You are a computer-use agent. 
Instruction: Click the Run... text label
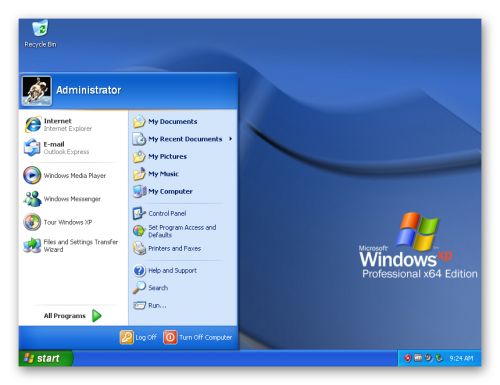coord(157,305)
